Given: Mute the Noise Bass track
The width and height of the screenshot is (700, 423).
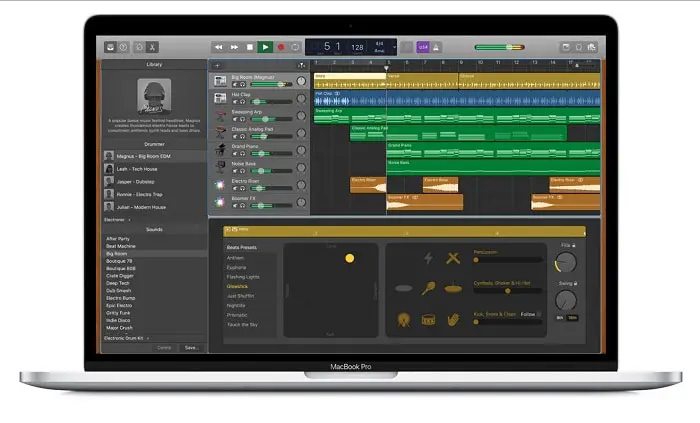Looking at the screenshot, I should tap(235, 171).
